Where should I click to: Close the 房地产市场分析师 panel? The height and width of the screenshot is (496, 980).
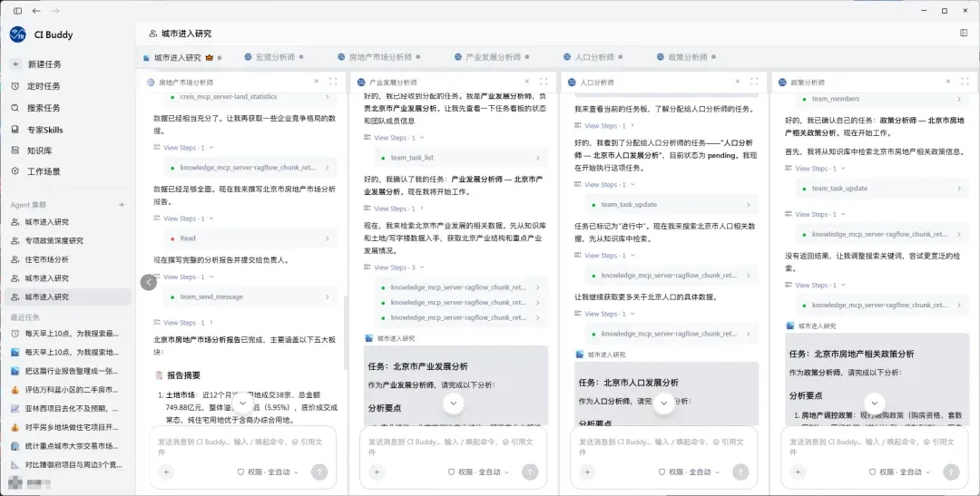[x=317, y=82]
